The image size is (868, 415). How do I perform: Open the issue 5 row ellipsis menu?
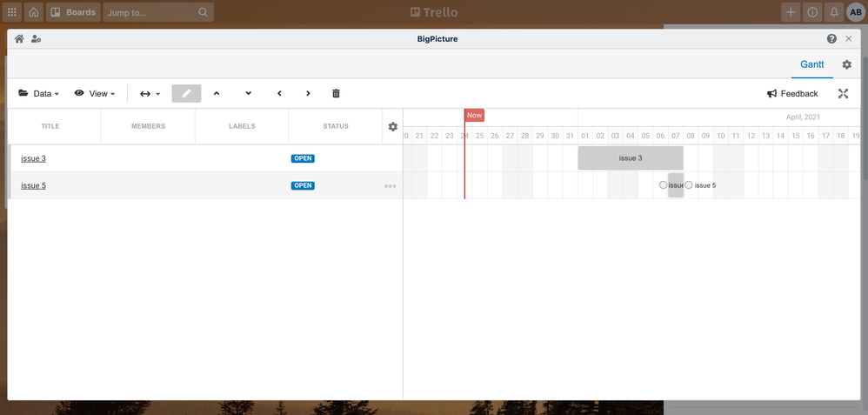click(x=391, y=186)
